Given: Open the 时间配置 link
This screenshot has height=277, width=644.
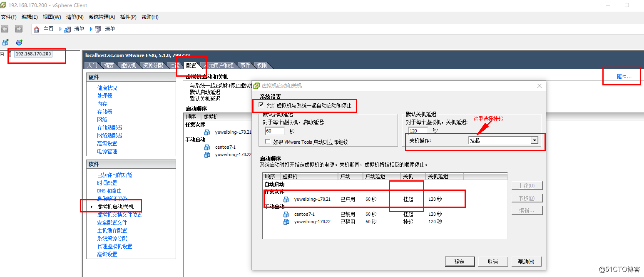Looking at the screenshot, I should tap(107, 183).
